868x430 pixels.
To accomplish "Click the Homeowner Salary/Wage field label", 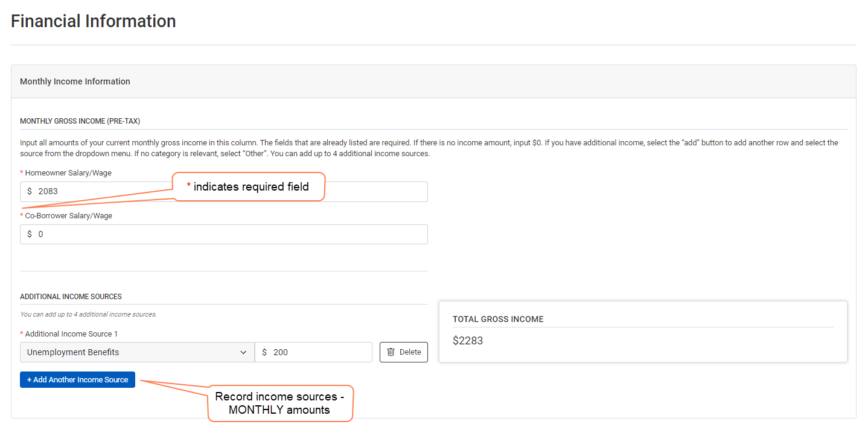I will tap(68, 173).
